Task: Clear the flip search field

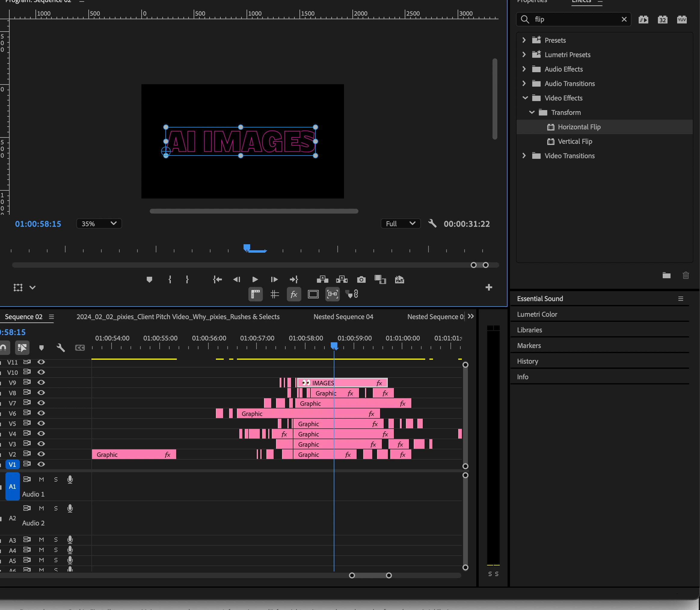Action: click(x=624, y=20)
